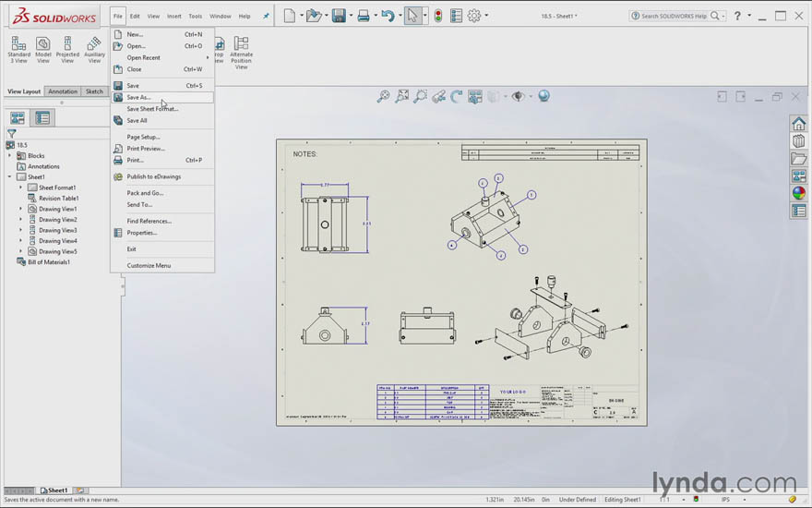Click the New document toolbar icon

(x=290, y=16)
